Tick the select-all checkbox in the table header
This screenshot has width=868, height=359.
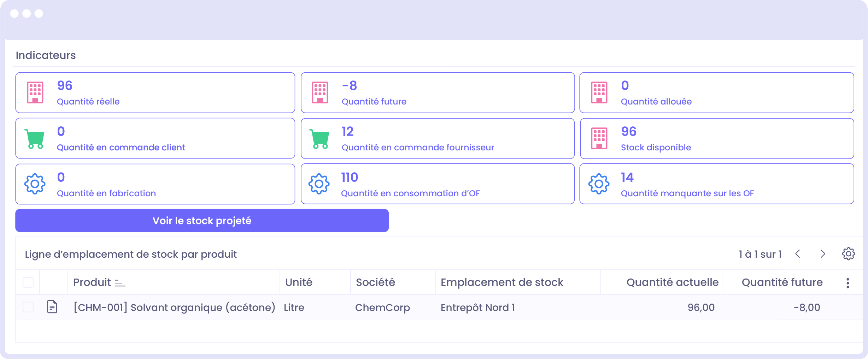coord(28,282)
